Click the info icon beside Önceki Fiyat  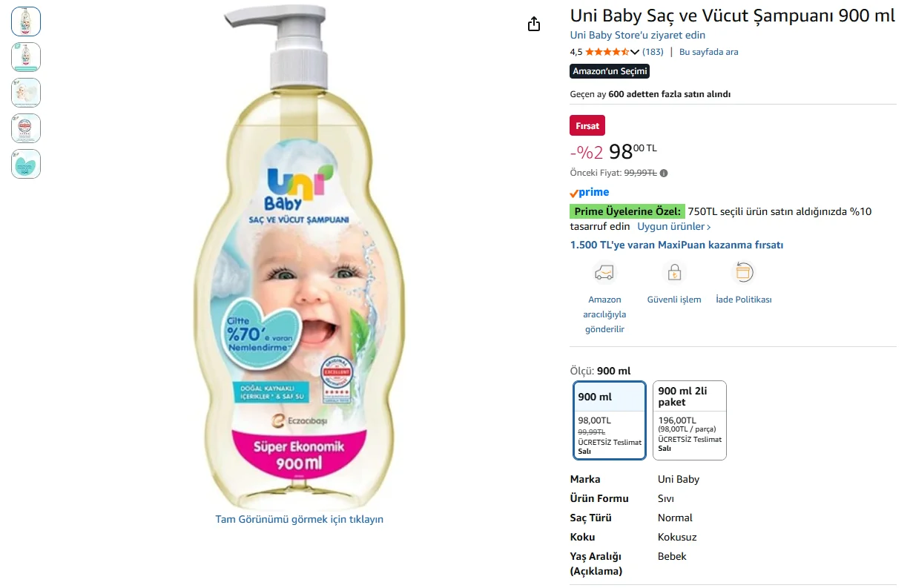664,173
